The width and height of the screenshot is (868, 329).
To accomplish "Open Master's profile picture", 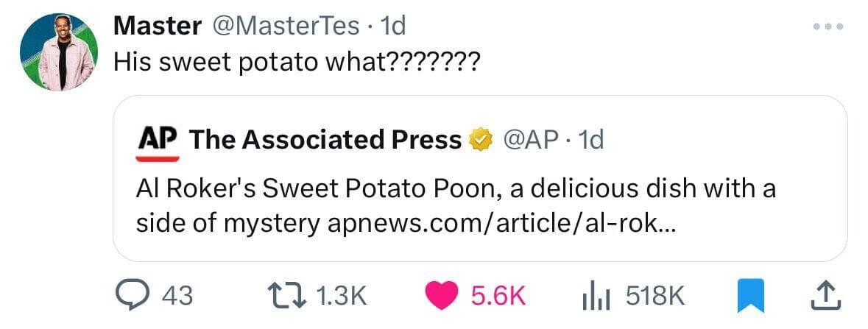I will pyautogui.click(x=59, y=53).
